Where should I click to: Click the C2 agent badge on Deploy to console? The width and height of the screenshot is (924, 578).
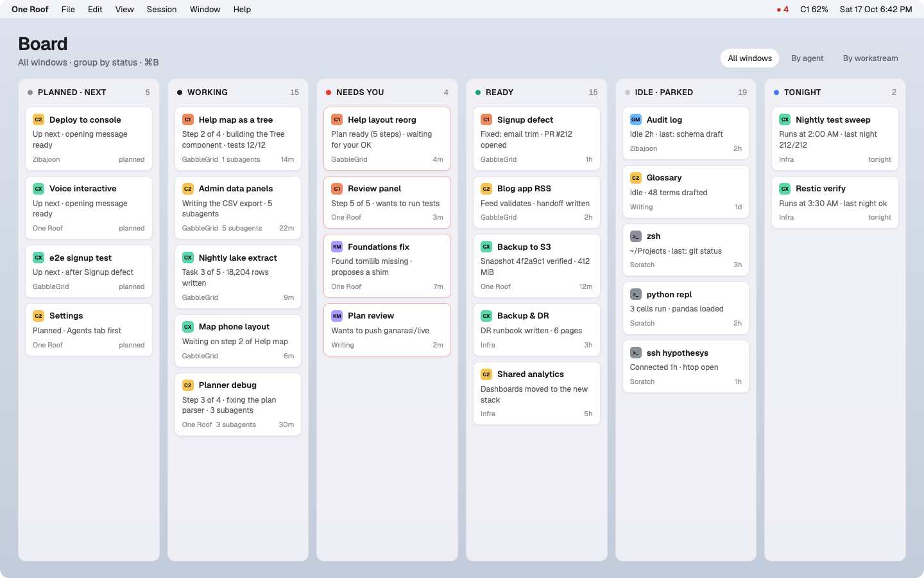[x=38, y=119]
